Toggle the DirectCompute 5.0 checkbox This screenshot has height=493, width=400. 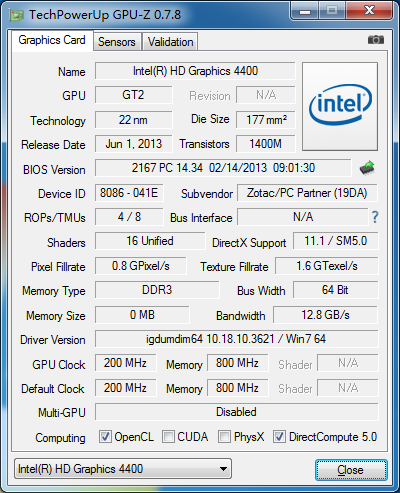279,437
